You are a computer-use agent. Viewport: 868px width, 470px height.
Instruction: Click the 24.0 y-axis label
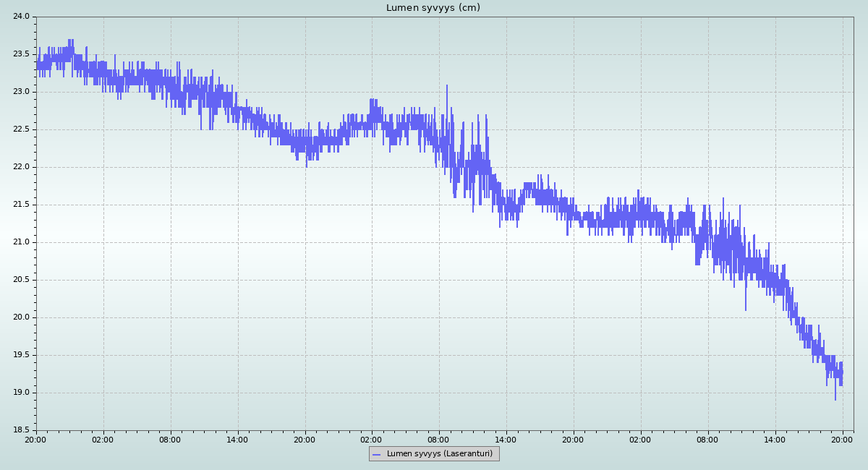[21, 17]
